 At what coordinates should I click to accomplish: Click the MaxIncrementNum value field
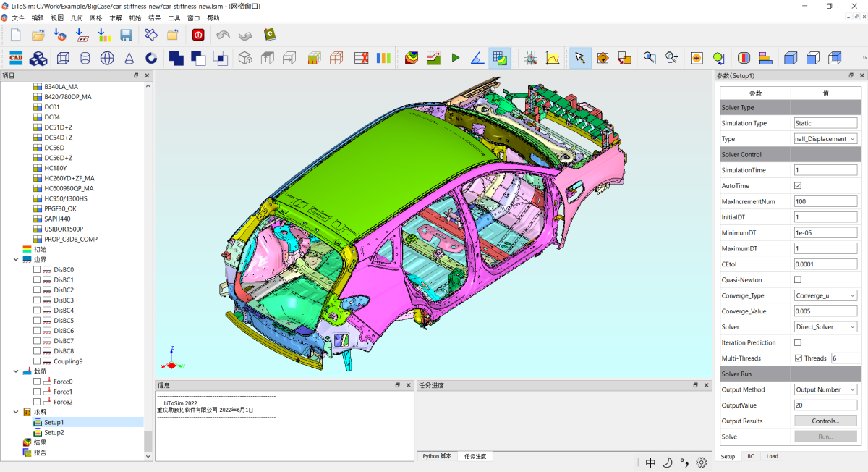coord(825,201)
